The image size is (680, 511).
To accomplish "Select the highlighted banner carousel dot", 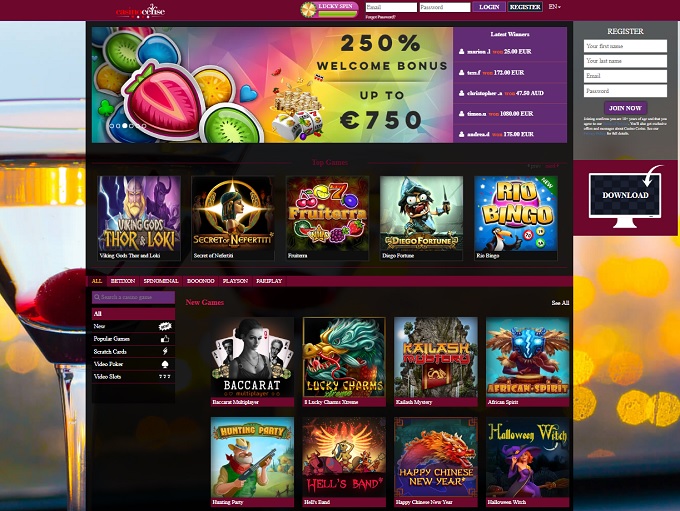I will click(x=125, y=126).
